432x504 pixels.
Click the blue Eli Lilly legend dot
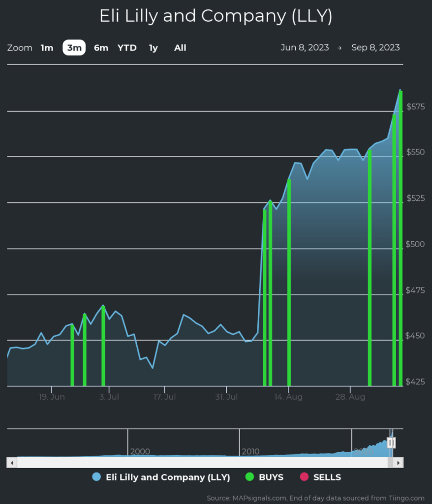pos(97,477)
